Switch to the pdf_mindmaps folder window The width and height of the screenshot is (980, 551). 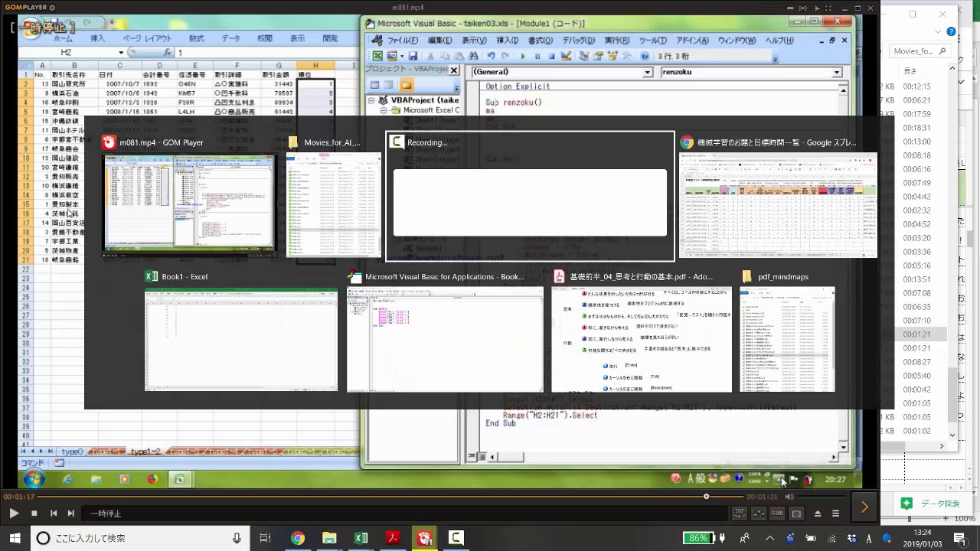[787, 339]
